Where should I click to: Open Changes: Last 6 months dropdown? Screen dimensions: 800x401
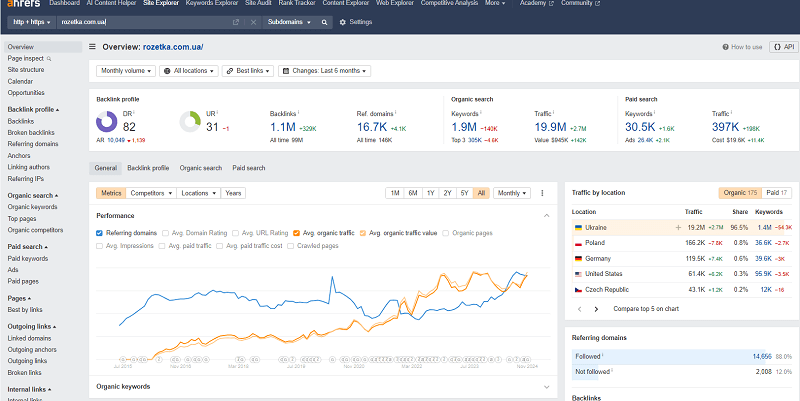point(324,71)
